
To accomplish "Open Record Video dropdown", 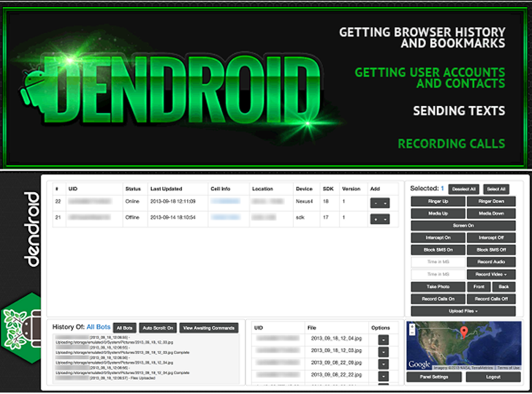I will (491, 274).
